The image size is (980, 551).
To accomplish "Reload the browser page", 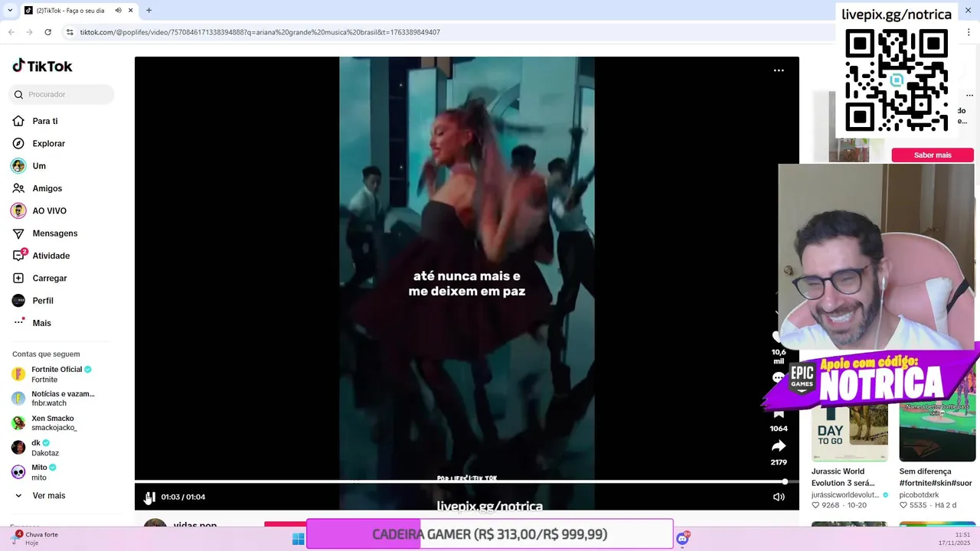I will (47, 32).
